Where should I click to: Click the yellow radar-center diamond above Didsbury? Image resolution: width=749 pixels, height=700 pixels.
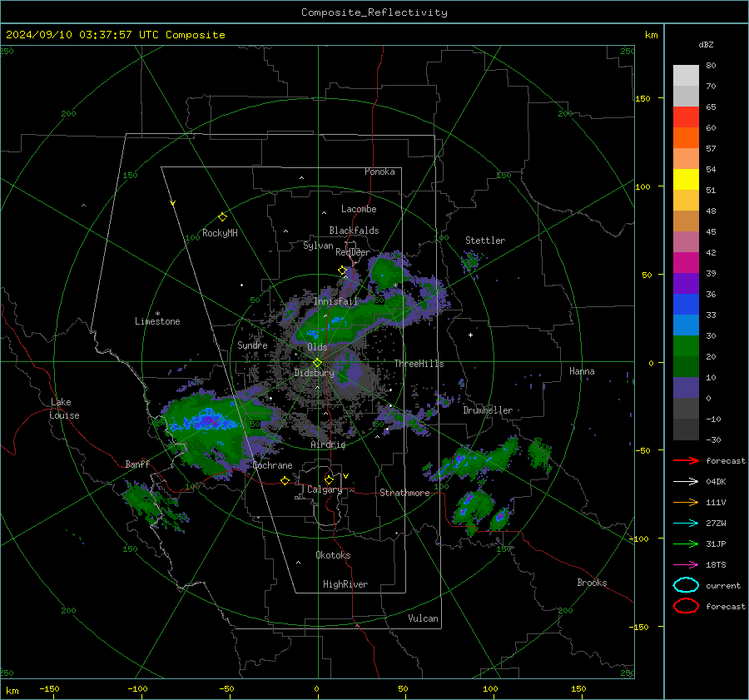(x=317, y=363)
